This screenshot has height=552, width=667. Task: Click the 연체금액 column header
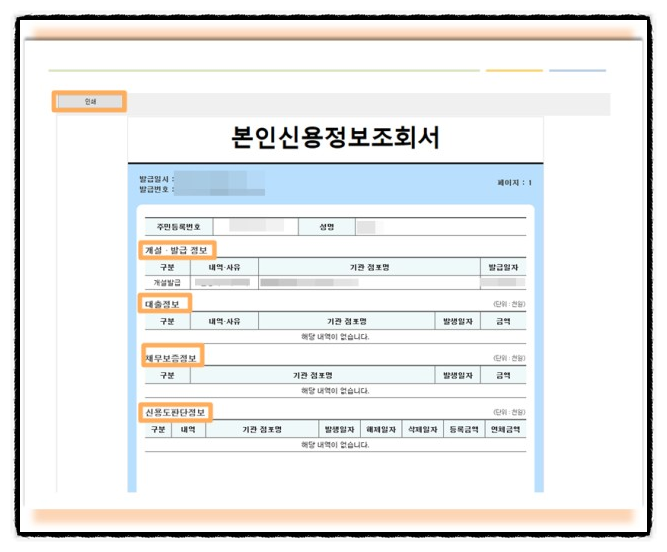(x=505, y=429)
